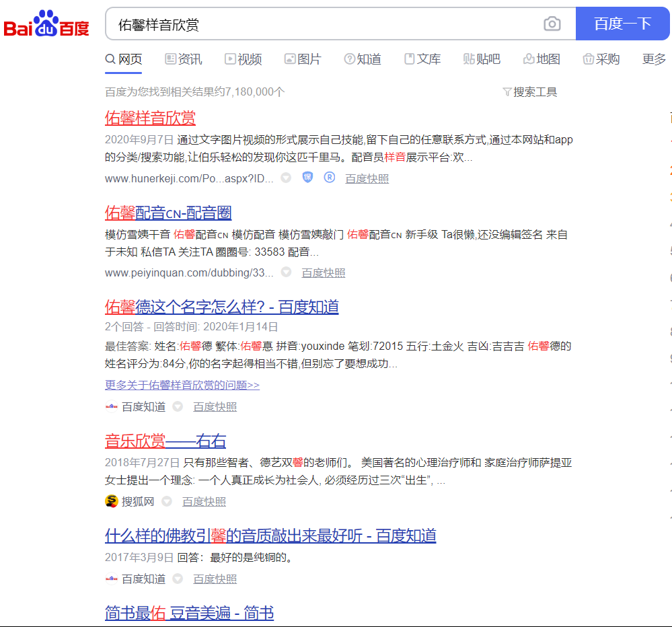
Task: Click the Baidu logo
Action: click(46, 24)
